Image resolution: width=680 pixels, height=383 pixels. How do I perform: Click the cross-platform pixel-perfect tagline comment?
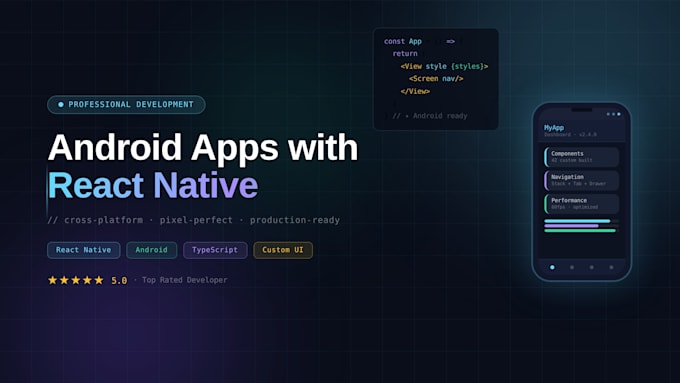(x=193, y=220)
